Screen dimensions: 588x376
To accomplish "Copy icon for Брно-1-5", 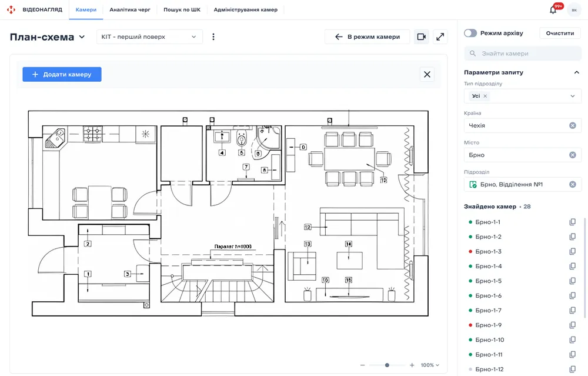I will (x=573, y=281).
